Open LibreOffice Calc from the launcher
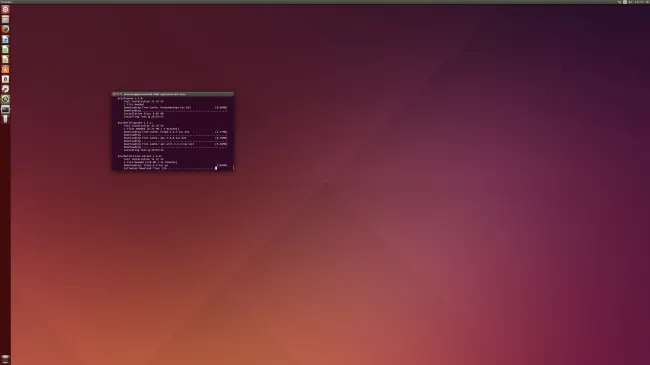 [5, 49]
